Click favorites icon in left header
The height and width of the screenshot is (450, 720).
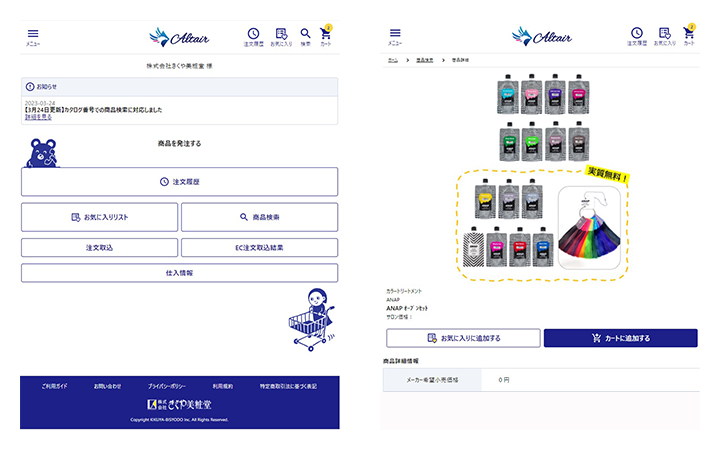[x=281, y=36]
